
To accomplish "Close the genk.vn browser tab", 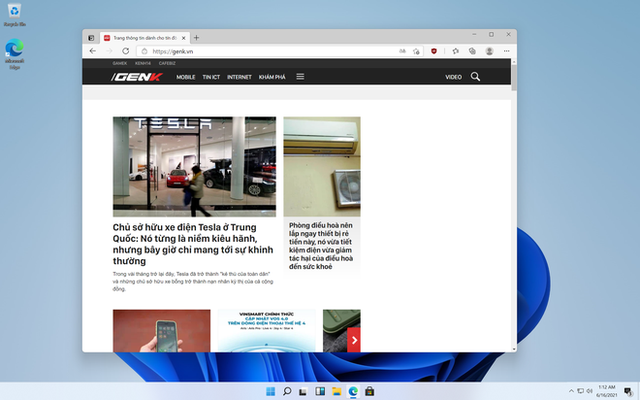I will (183, 38).
